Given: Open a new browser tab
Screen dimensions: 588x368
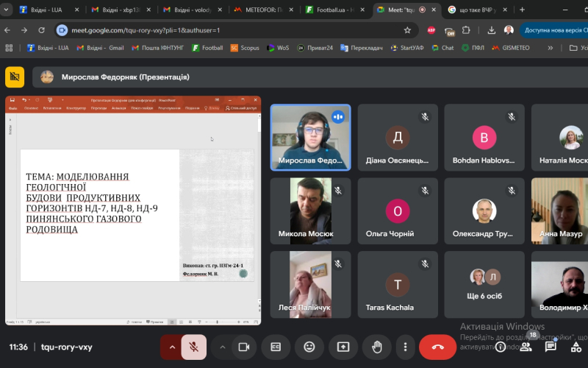Looking at the screenshot, I should [x=522, y=10].
